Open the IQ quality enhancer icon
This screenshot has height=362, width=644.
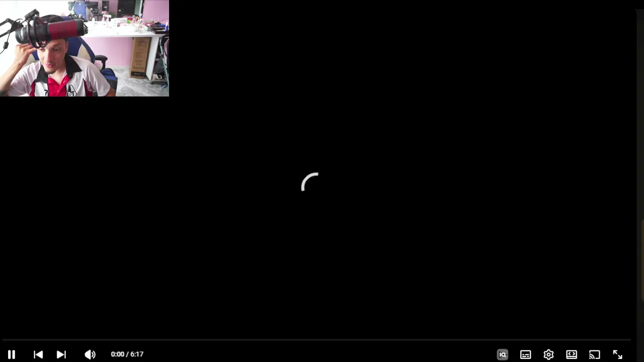click(502, 354)
